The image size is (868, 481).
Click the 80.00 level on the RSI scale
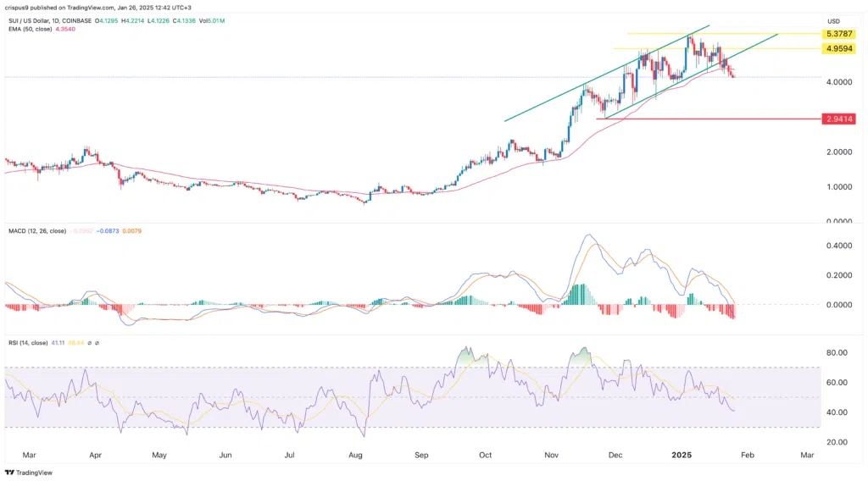[x=837, y=353]
